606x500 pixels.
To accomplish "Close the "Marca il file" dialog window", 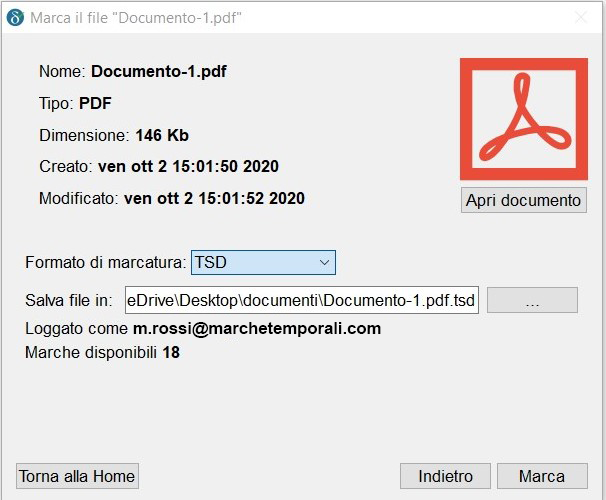I will point(581,18).
